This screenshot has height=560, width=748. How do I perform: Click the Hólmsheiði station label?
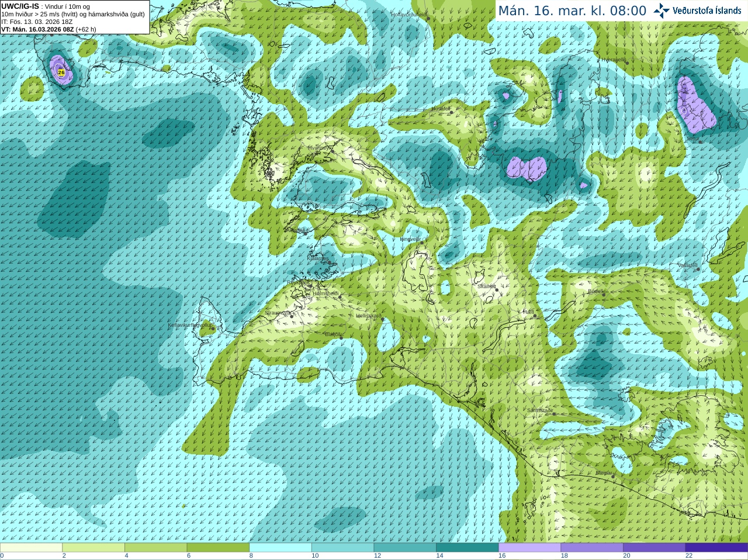[x=325, y=293]
